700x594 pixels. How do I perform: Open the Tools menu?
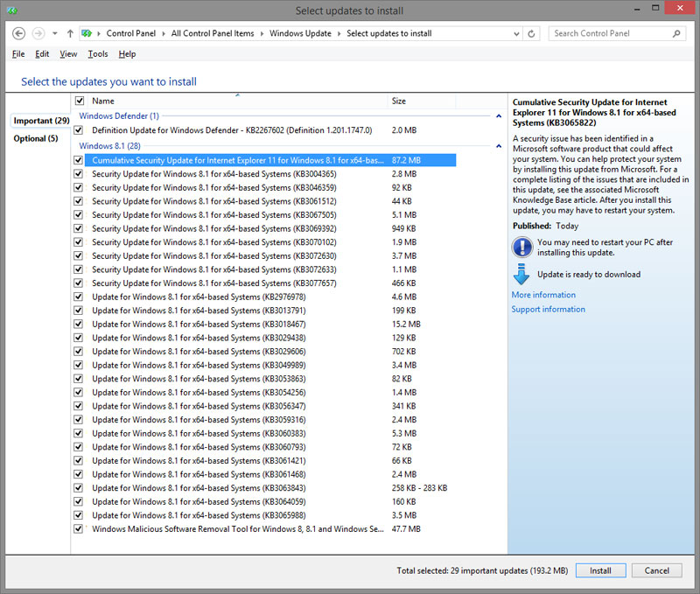(x=98, y=54)
